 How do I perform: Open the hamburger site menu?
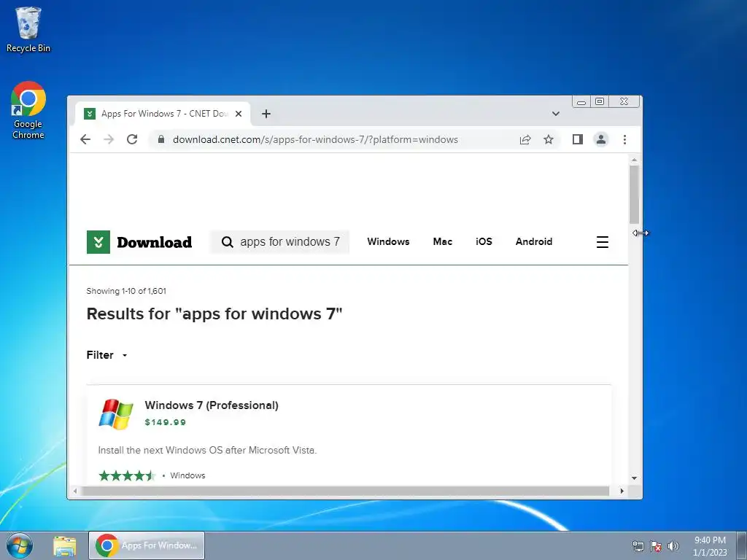pyautogui.click(x=602, y=242)
